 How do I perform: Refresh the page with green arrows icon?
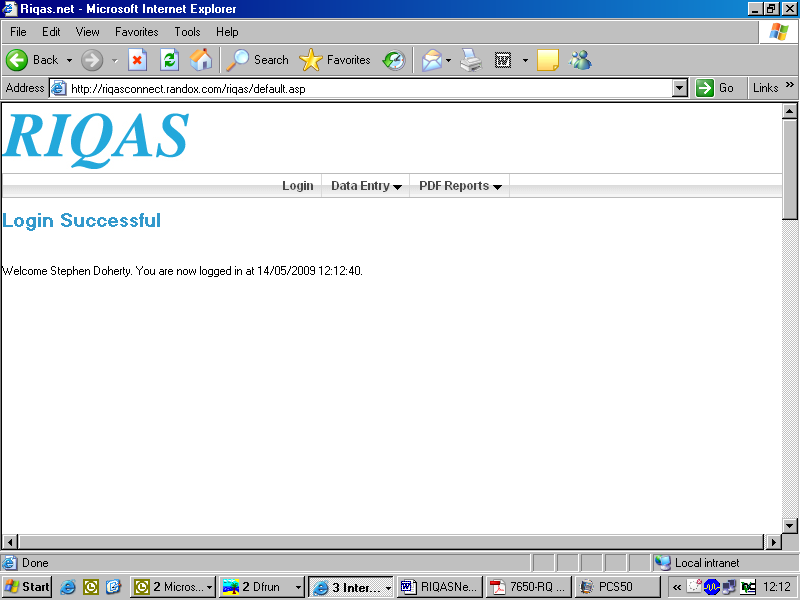(169, 60)
